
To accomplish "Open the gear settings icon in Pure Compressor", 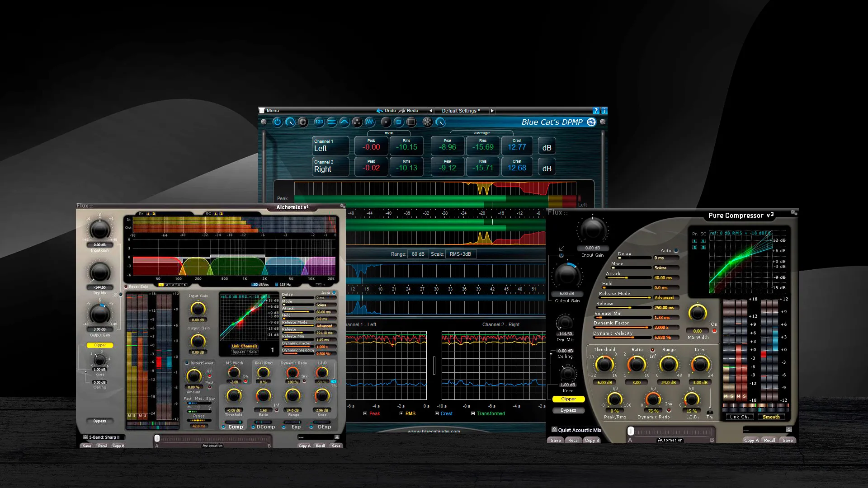I will click(794, 212).
